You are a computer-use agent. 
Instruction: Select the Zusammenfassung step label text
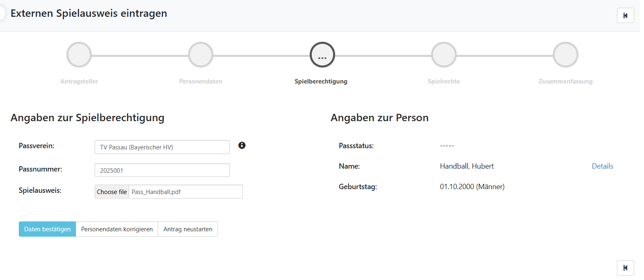(565, 81)
